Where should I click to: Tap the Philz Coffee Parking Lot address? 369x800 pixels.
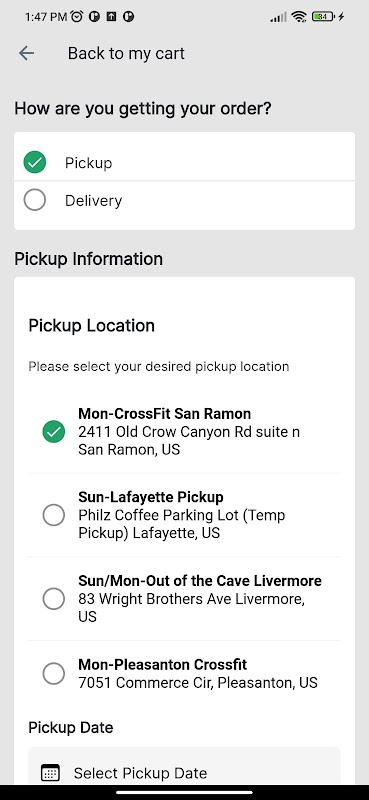[x=182, y=524]
